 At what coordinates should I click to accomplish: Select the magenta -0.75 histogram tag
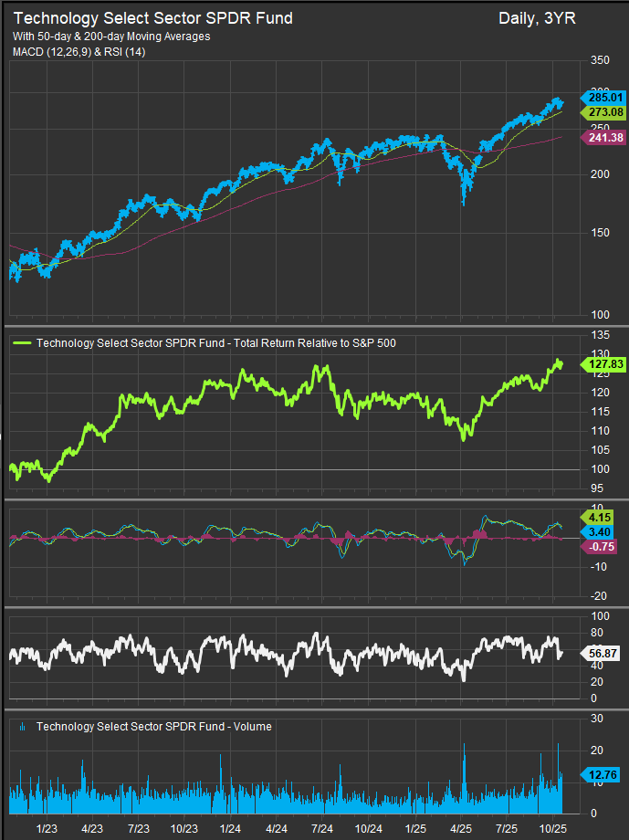pos(603,547)
